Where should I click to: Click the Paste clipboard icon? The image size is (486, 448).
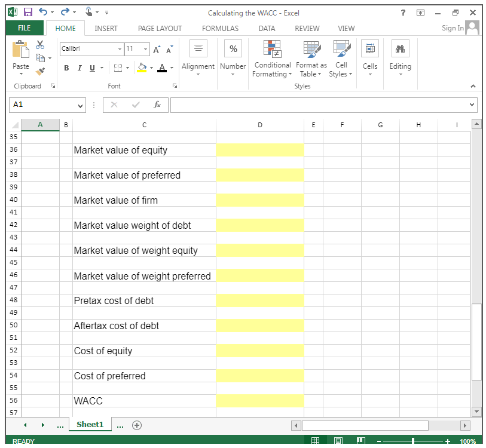(21, 50)
